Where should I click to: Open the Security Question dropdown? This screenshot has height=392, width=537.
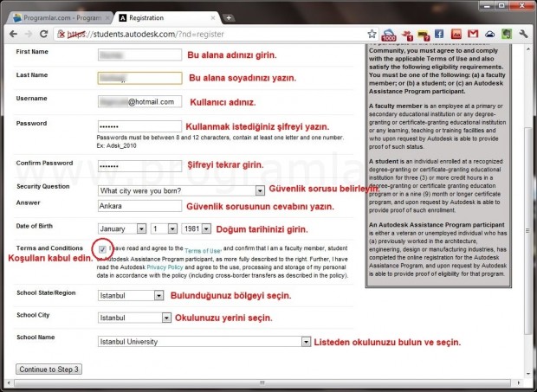coord(181,190)
